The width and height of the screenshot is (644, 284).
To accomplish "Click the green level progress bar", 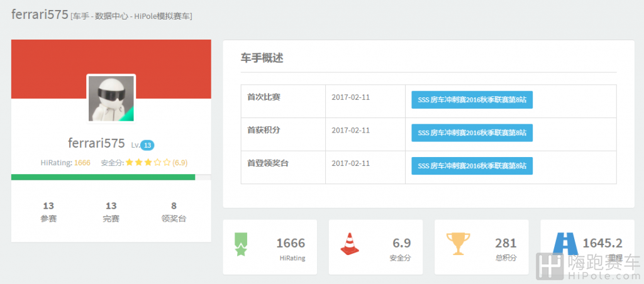I will 103,177.
